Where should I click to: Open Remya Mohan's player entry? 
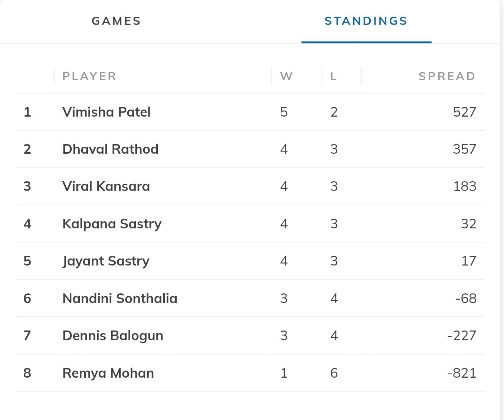(x=108, y=373)
